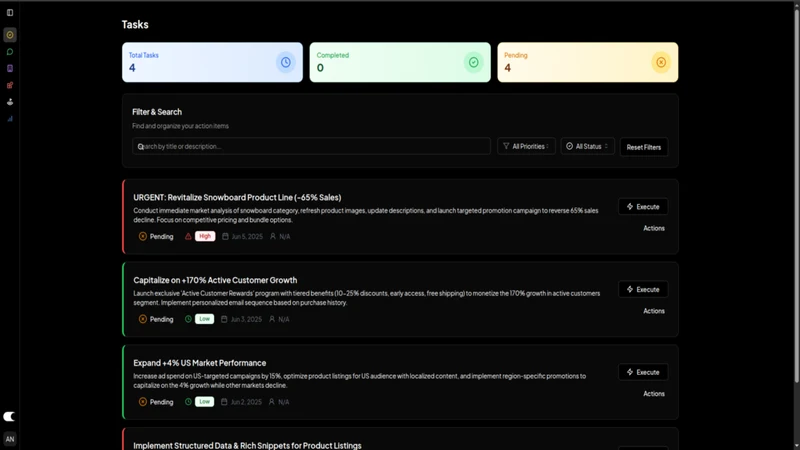Execute the Revitalize Snowboard Product Line task
Image resolution: width=800 pixels, height=450 pixels.
643,207
